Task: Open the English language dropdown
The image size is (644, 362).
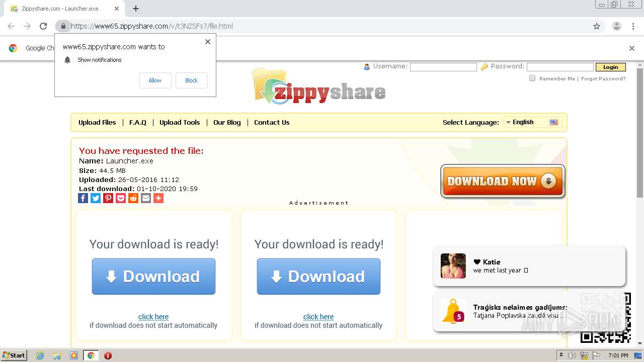Action: [x=533, y=122]
